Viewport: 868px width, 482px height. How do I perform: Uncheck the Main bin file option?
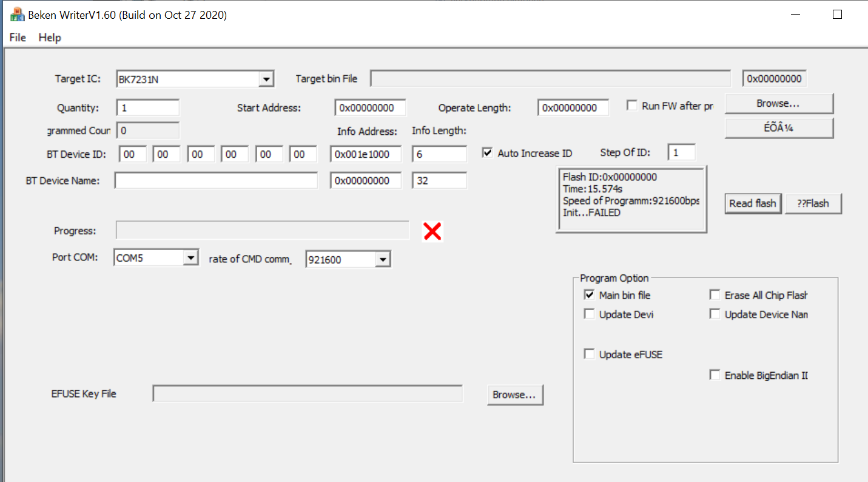[589, 294]
